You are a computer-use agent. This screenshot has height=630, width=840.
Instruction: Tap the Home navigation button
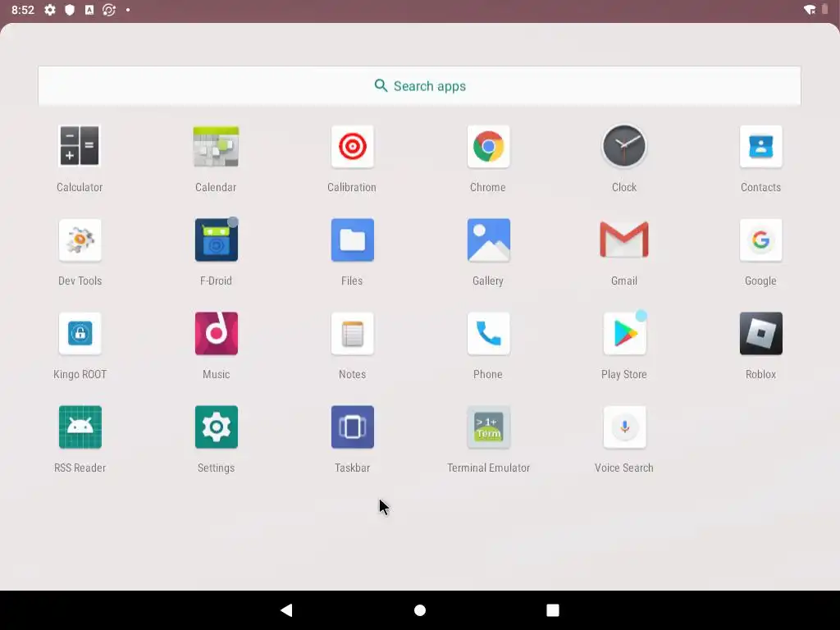click(x=420, y=610)
